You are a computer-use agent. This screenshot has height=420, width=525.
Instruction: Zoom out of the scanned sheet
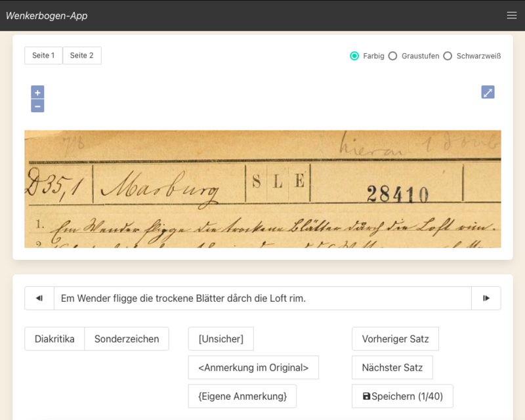[x=37, y=106]
